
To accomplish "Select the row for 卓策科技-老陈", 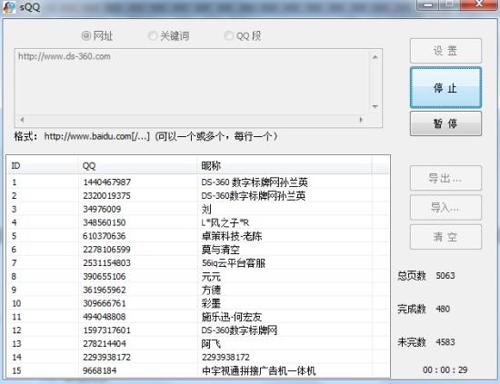I will tap(198, 236).
